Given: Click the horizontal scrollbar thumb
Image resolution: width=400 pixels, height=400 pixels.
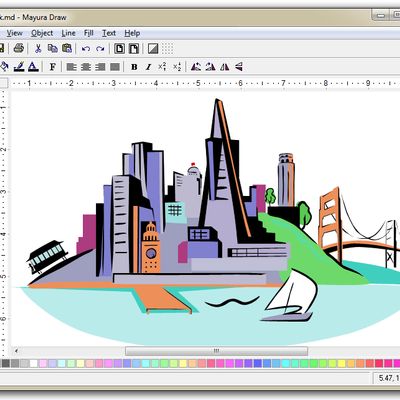Looking at the screenshot, I should pyautogui.click(x=216, y=351).
